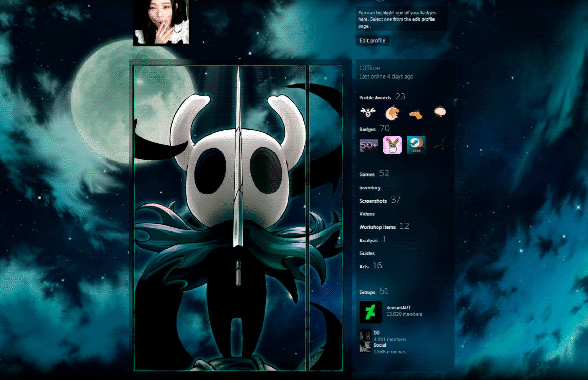
Task: Click the orange squirrel profile award icon
Action: [x=392, y=113]
